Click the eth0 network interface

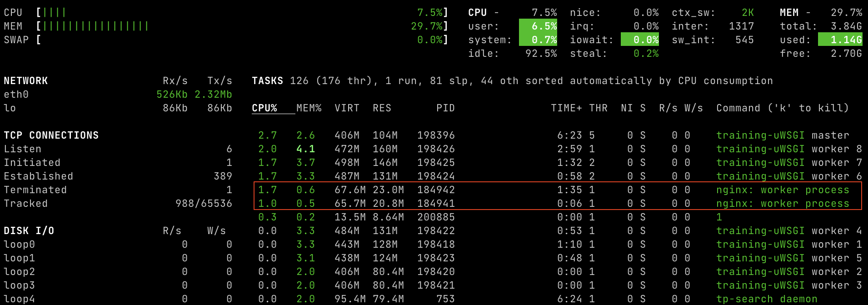16,95
